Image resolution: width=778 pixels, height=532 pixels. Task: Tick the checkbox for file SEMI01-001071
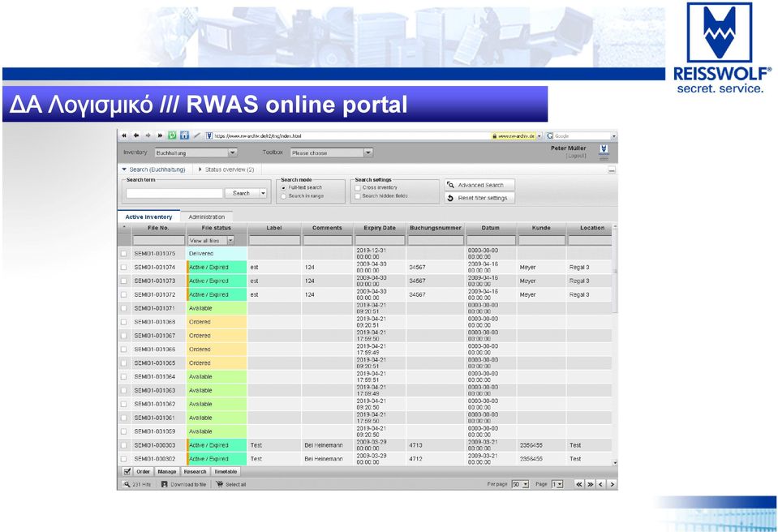tap(124, 308)
